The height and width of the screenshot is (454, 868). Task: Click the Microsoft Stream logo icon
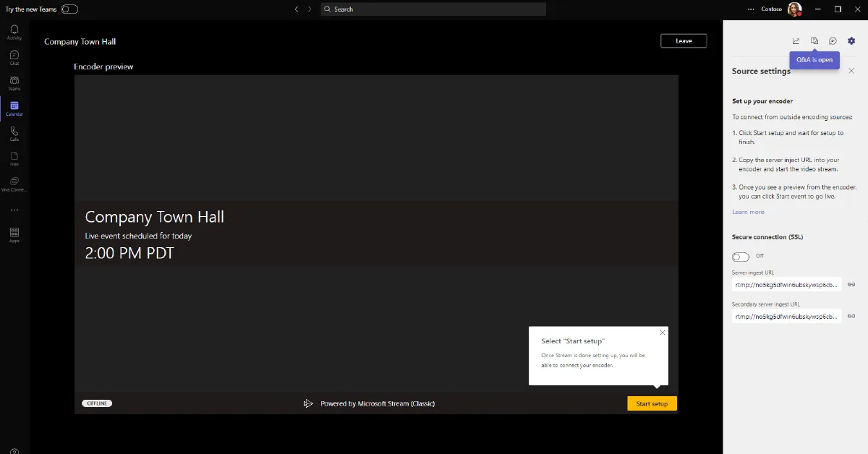point(308,403)
